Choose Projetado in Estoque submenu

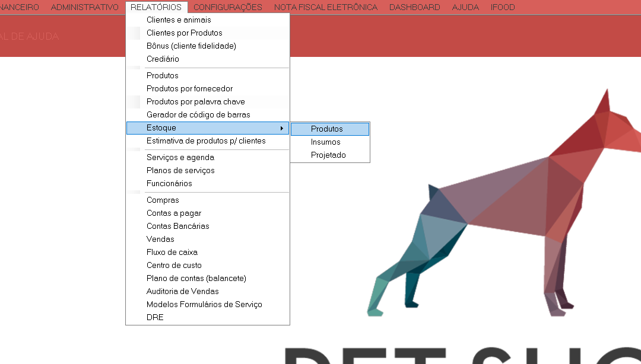coord(330,155)
